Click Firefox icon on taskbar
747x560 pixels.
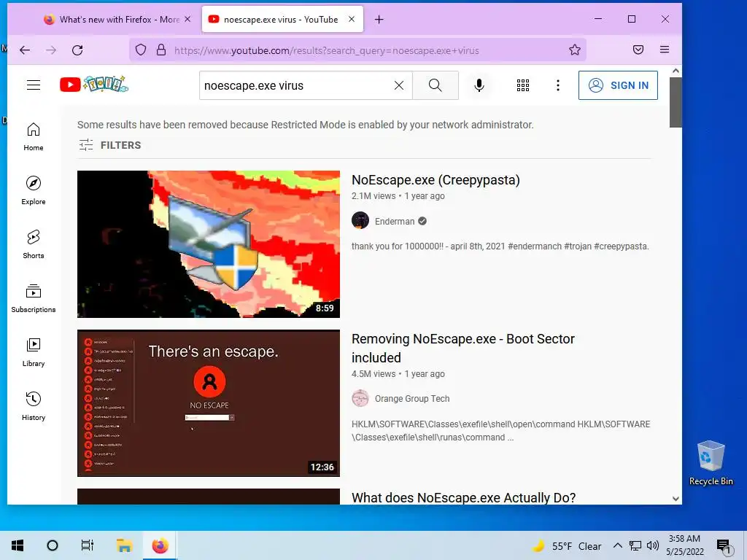[160, 545]
